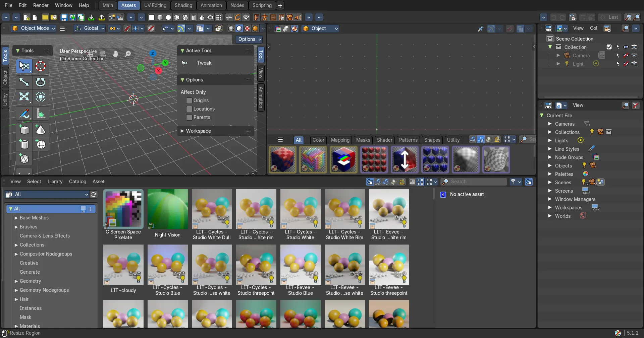The height and width of the screenshot is (338, 644).
Task: Switch to the Shading workspace tab
Action: click(x=183, y=5)
